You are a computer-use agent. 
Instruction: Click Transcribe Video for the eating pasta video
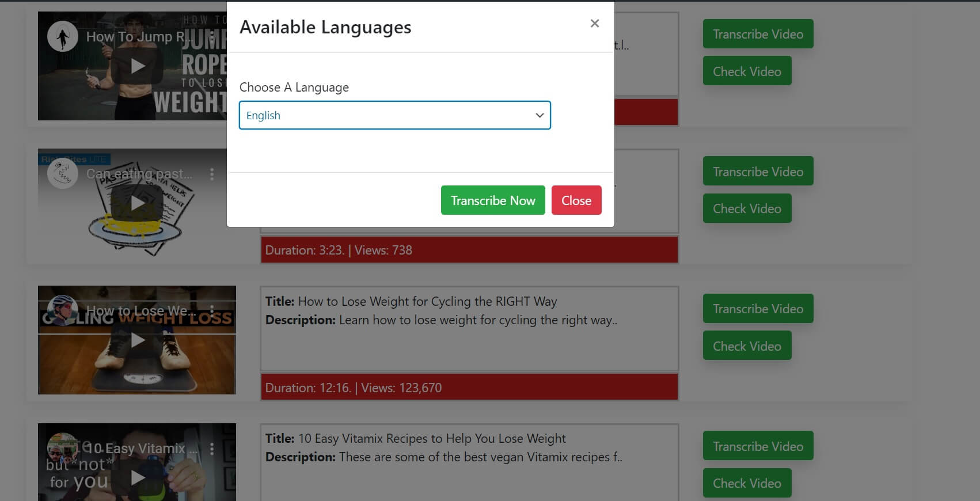(x=758, y=171)
